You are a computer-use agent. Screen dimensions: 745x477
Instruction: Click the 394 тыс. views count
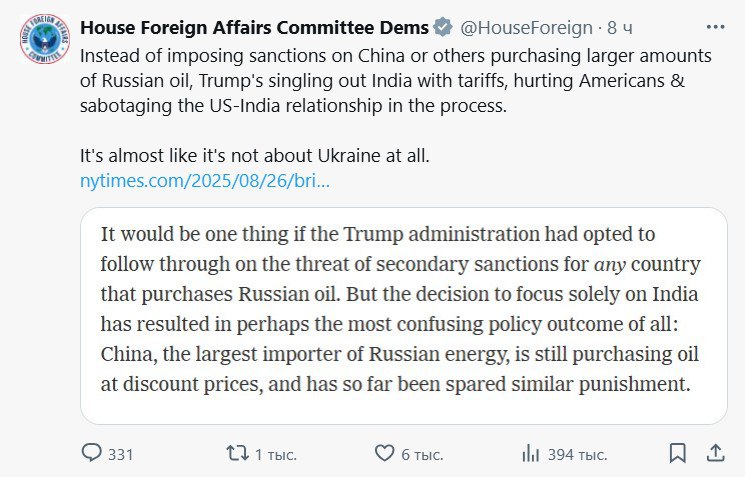577,455
